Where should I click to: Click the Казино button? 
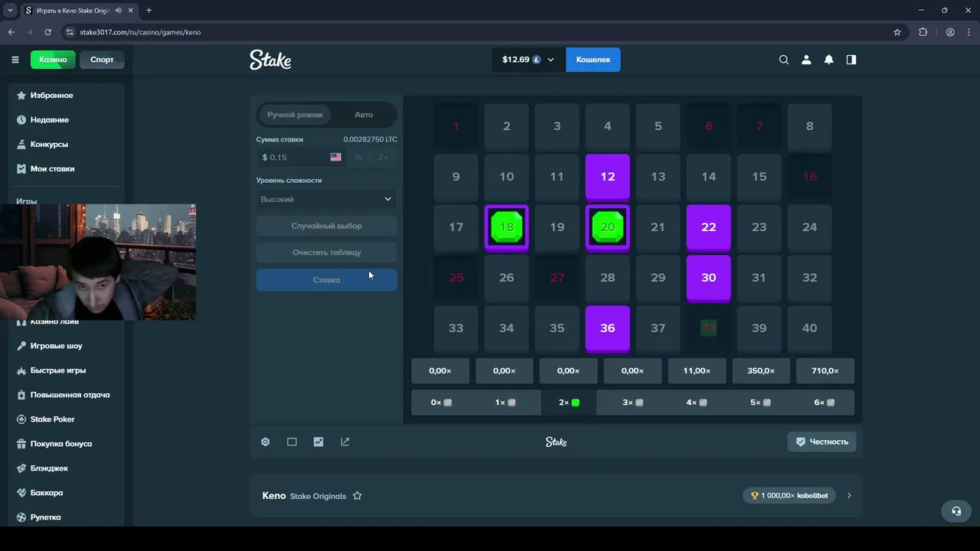coord(53,60)
